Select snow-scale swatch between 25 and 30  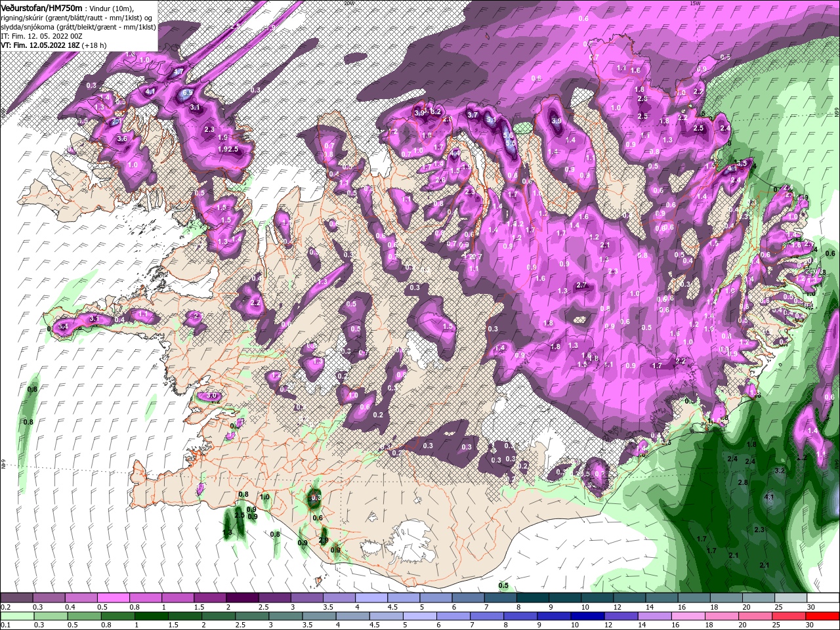791,598
